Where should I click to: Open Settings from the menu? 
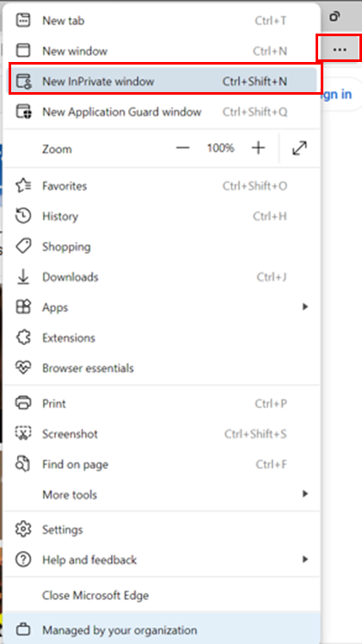162,529
